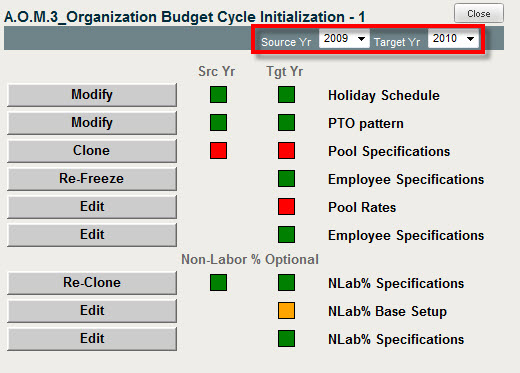The width and height of the screenshot is (520, 373).
Task: Click red Src Yr status for Pool Specifications
Action: pos(218,150)
